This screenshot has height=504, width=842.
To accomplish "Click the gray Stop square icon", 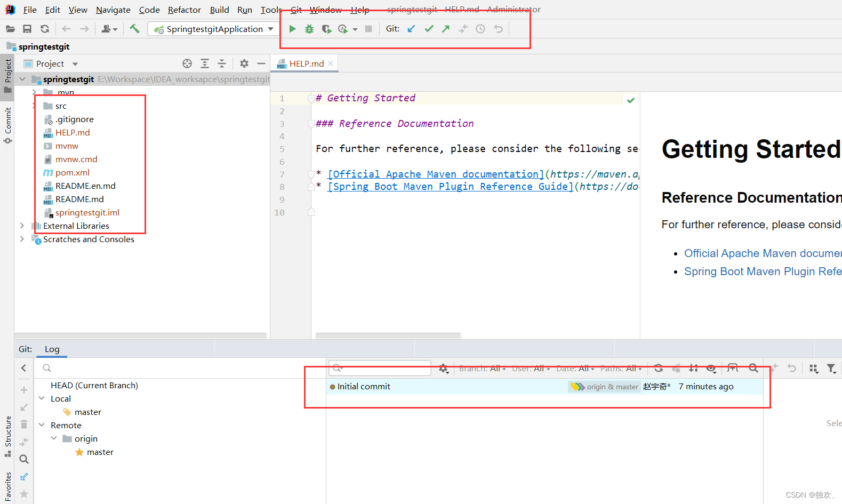I will click(x=368, y=29).
